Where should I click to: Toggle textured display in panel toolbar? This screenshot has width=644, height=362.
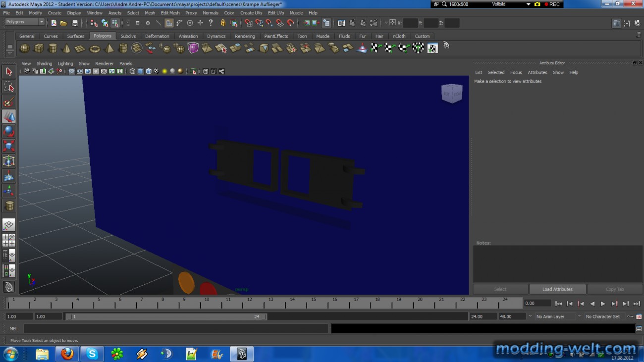[156, 71]
